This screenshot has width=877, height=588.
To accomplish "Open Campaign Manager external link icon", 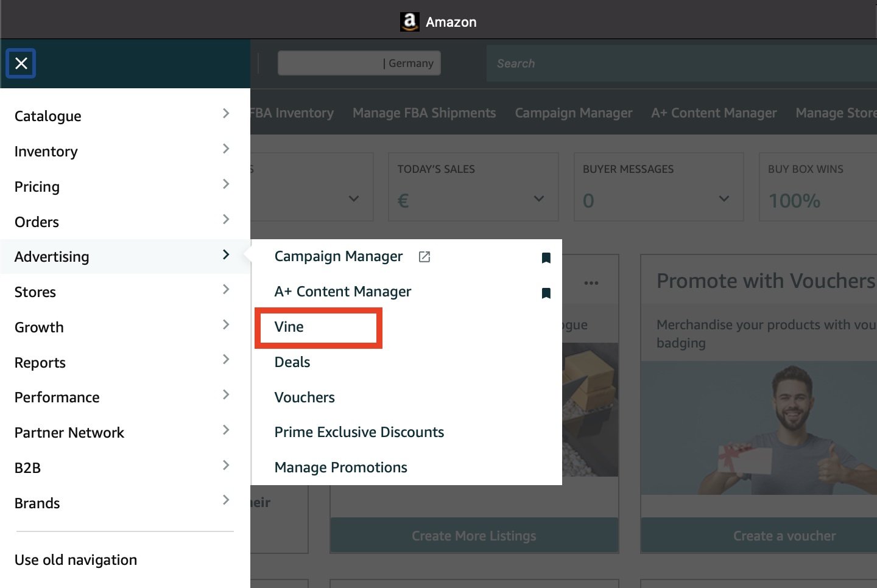I will [424, 257].
